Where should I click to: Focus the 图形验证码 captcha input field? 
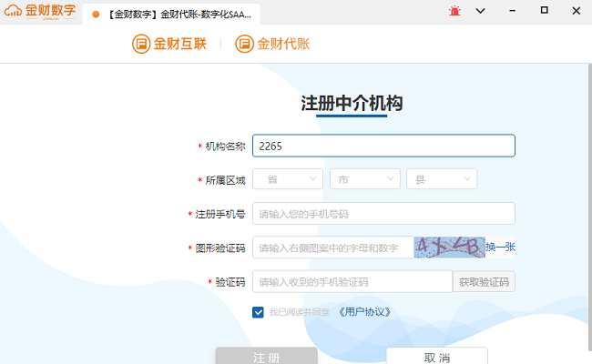[333, 248]
